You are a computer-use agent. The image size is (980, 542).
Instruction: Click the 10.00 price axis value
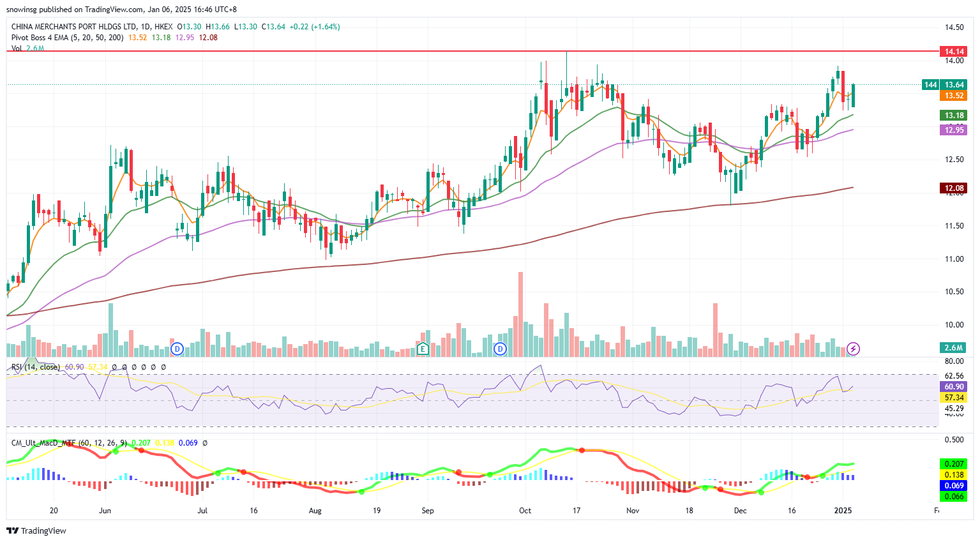954,325
